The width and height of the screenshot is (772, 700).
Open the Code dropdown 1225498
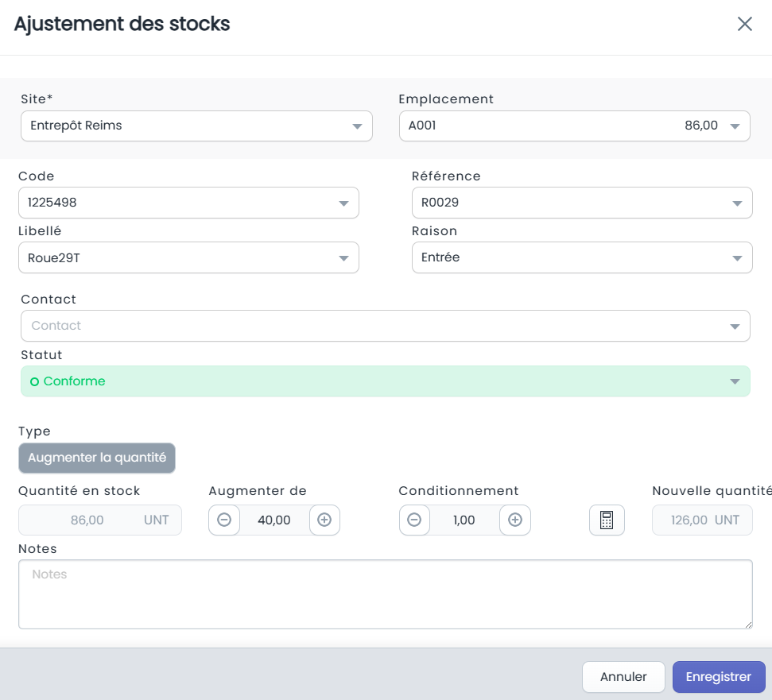coord(188,203)
